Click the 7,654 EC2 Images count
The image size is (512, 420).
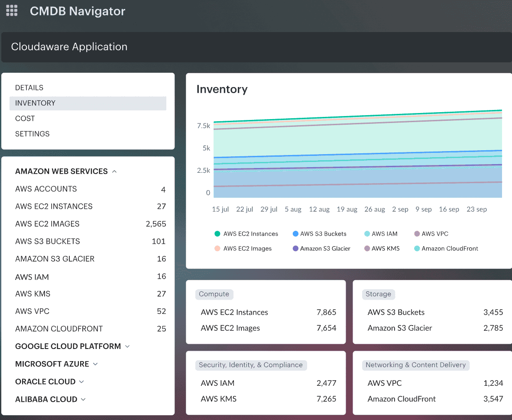(326, 328)
